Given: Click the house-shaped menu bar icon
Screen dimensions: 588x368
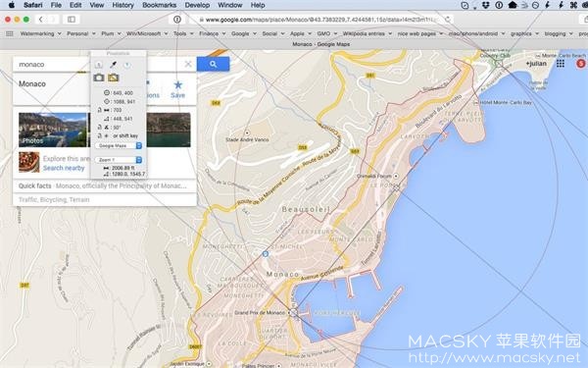Looking at the screenshot, I should click(x=513, y=5).
